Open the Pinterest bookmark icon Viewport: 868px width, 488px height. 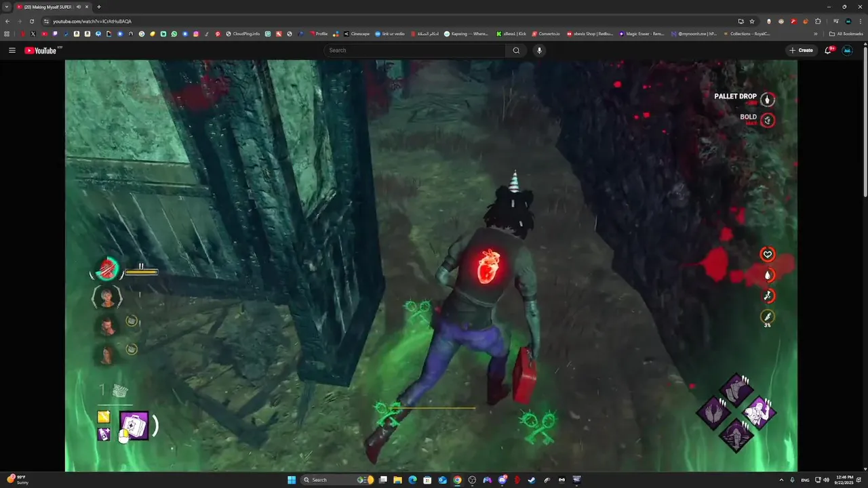(x=218, y=34)
